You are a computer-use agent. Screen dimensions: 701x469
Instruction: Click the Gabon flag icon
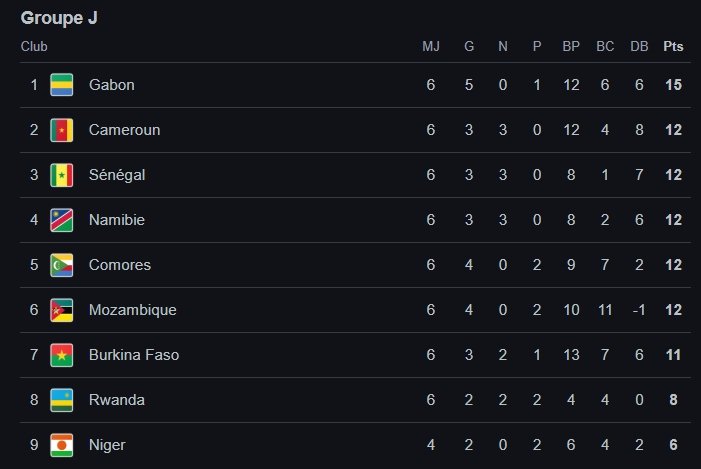[63, 85]
